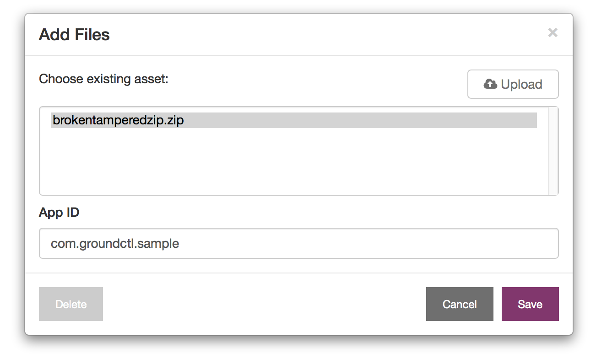596x364 pixels.
Task: Click the highlighted row in existing assets
Action: [293, 120]
